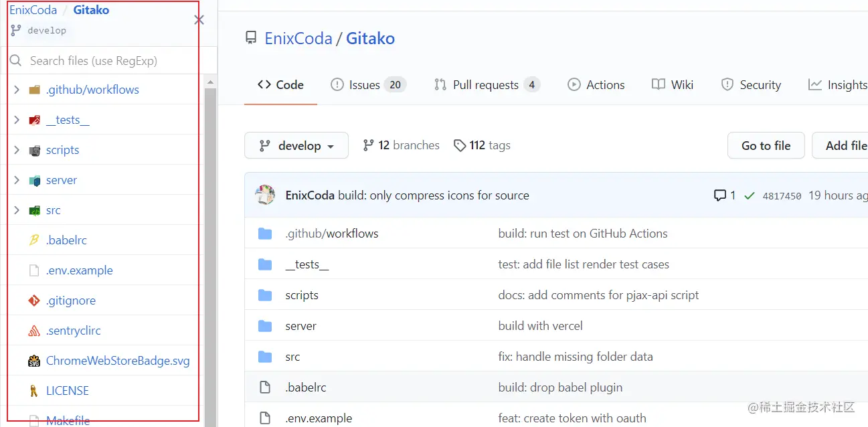
Task: Close the Gitako sidebar
Action: point(199,19)
